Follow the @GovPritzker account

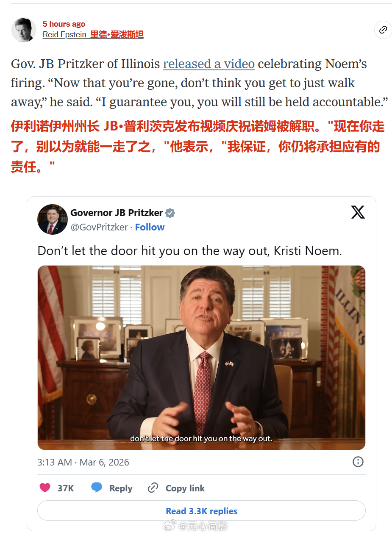click(150, 227)
